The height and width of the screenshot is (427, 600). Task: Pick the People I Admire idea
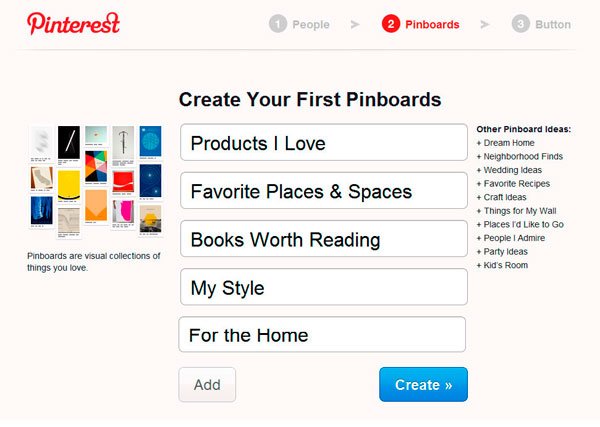518,238
